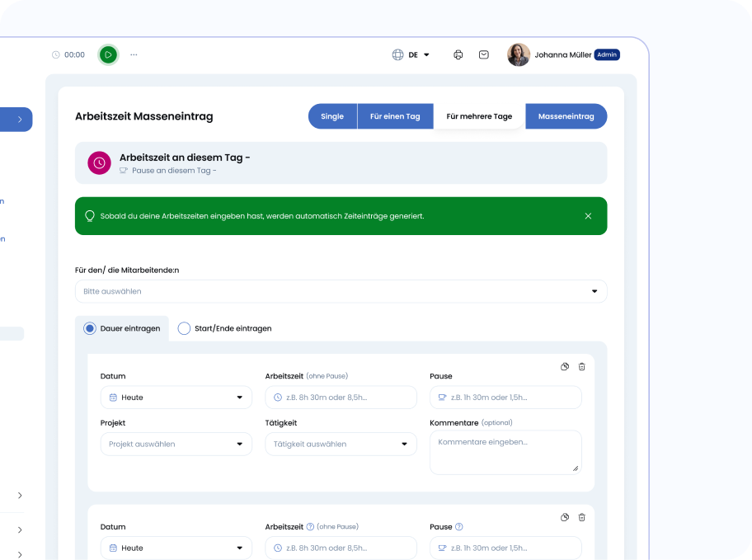Viewport: 752px width, 560px height.
Task: Click the clock icon in first Arbeitszeit field
Action: pos(278,398)
